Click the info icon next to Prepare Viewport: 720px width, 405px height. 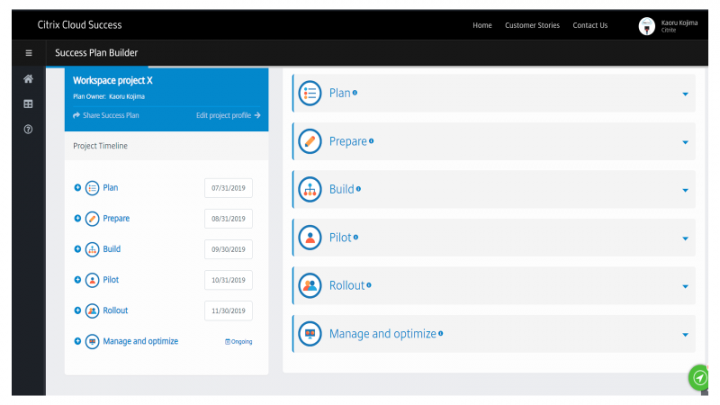pyautogui.click(x=372, y=141)
